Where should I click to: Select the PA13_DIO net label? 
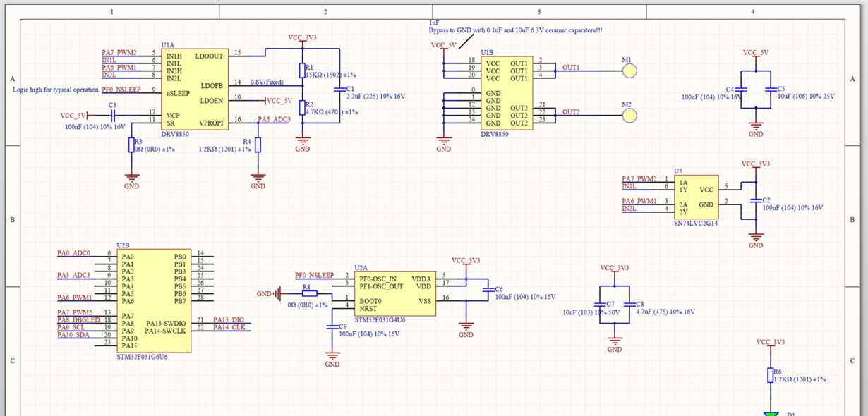228,319
